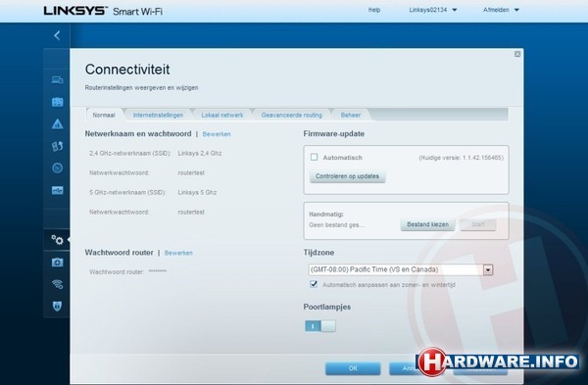Open Guest Access briefcase icon
The width and height of the screenshot is (588, 385).
(58, 102)
